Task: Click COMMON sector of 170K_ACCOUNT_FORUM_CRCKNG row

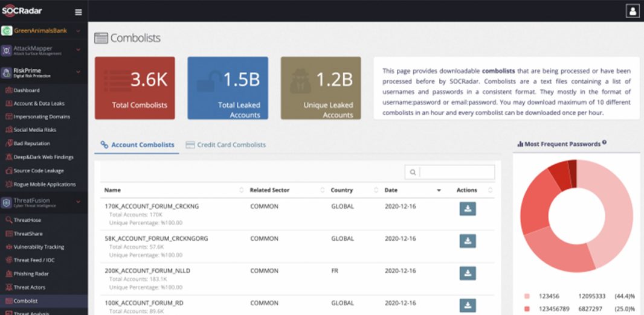Action: [x=264, y=206]
